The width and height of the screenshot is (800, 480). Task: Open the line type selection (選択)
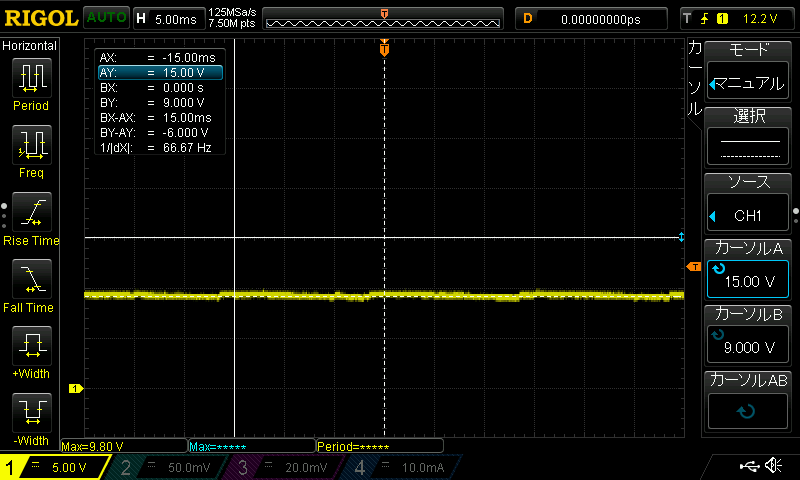click(x=750, y=137)
